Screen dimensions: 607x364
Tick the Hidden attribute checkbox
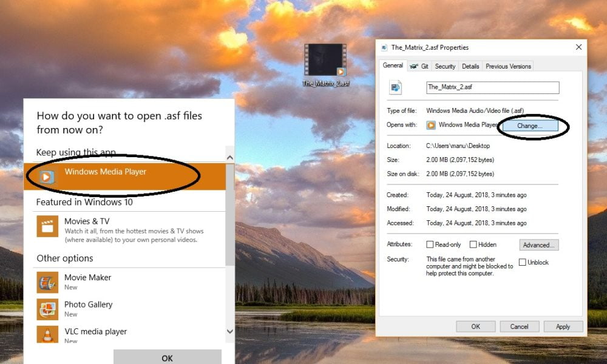coord(473,244)
